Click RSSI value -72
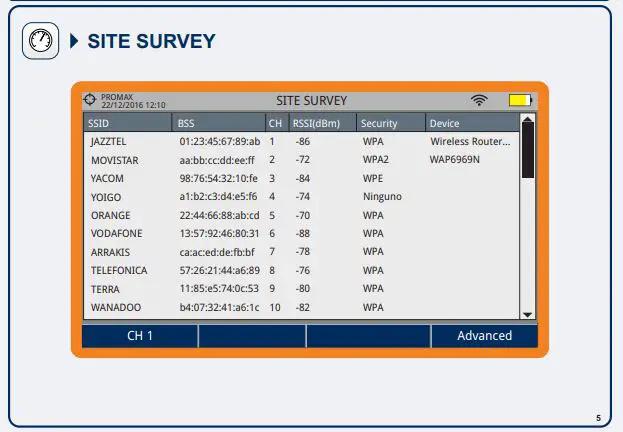 tap(302, 160)
